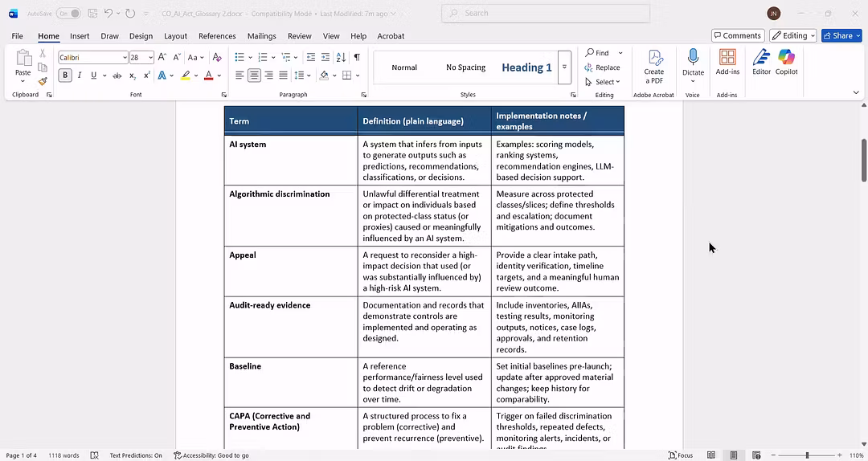This screenshot has width=868, height=461.
Task: Click the Paste clipboard icon
Action: [23, 58]
